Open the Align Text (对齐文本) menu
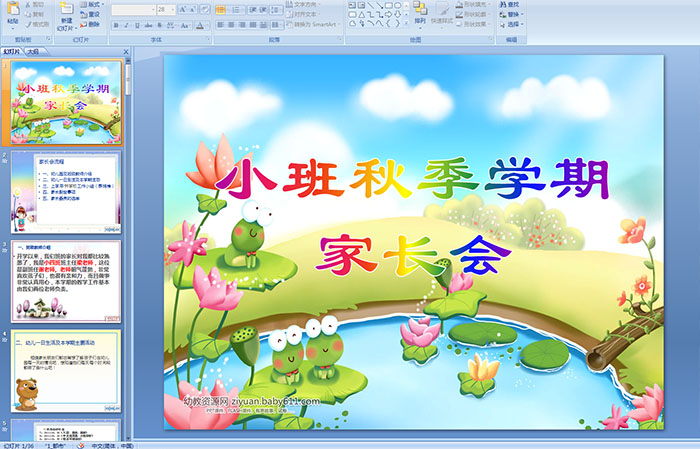This screenshot has width=700, height=449. click(x=304, y=14)
